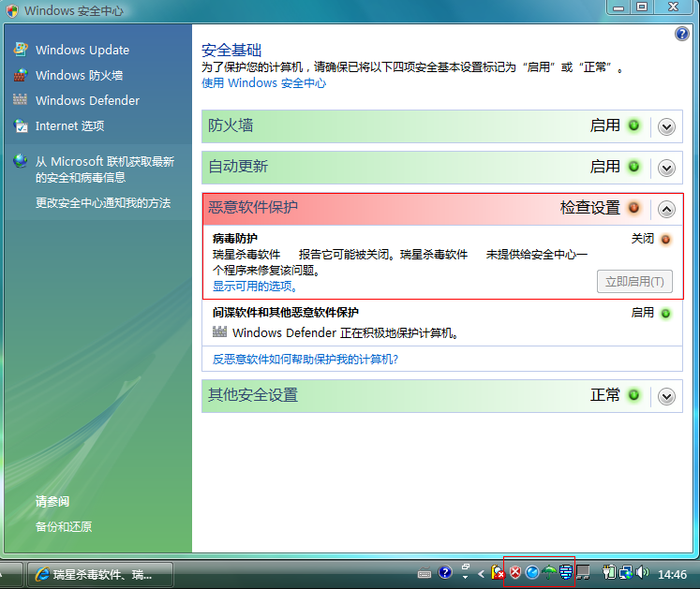Open 反恶意软件如何帮助保护我的计算机? link
The image size is (700, 589).
305,360
